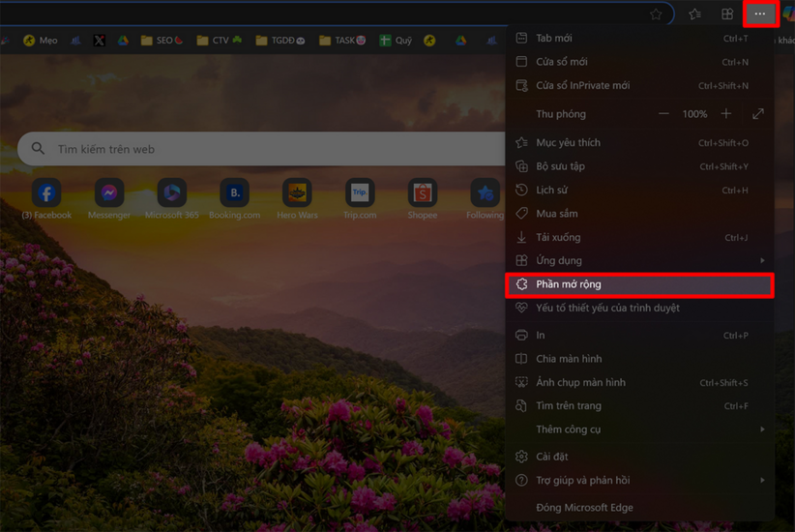
Task: Select Cài đặt from the menu
Action: click(552, 457)
